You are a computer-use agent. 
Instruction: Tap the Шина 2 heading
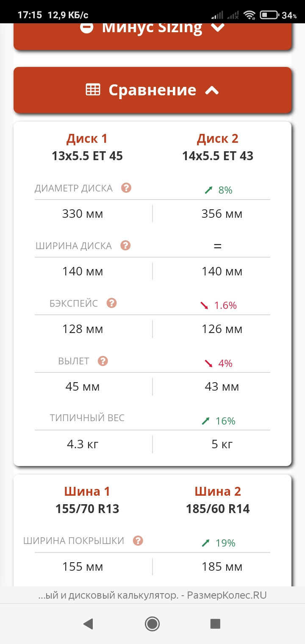point(218,491)
